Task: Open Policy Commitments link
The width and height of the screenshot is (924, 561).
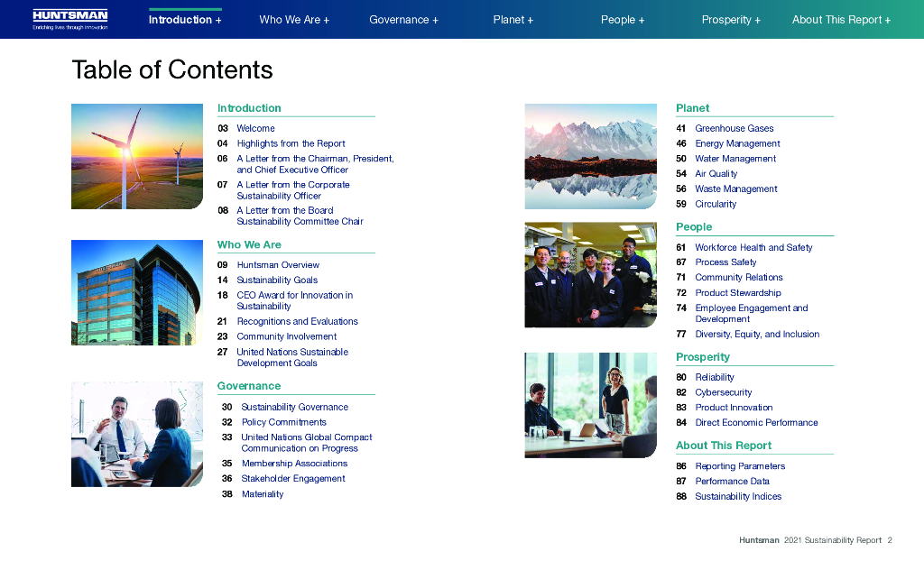Action: pyautogui.click(x=284, y=422)
